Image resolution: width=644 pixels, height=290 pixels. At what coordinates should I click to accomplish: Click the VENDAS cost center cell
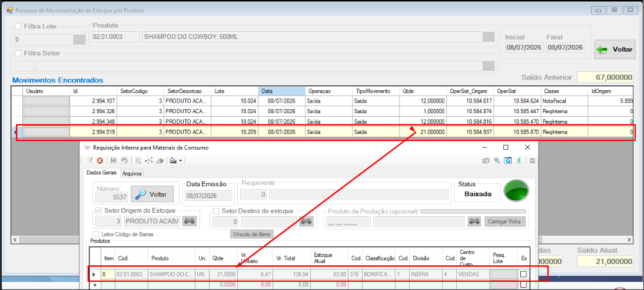[x=472, y=274]
